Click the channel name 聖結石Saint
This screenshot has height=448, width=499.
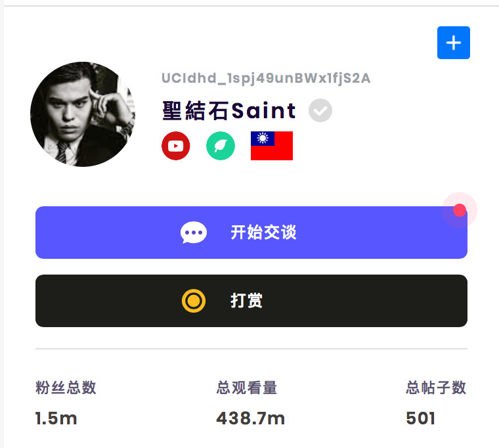[229, 110]
